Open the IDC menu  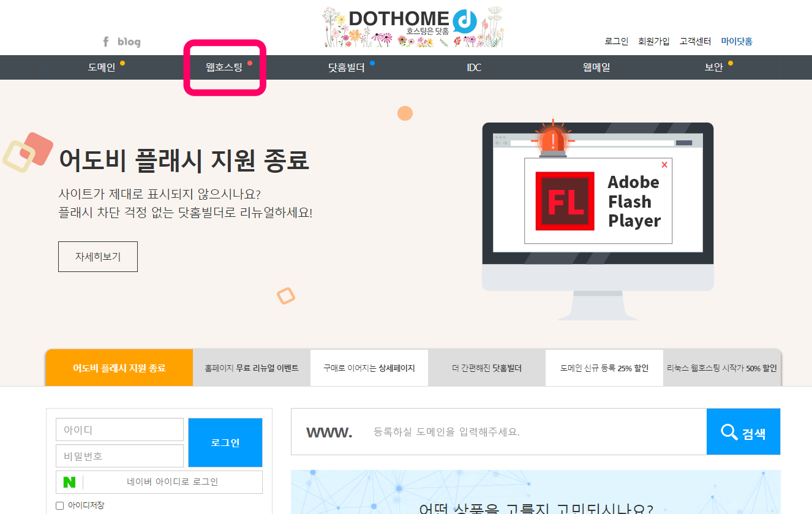(474, 67)
